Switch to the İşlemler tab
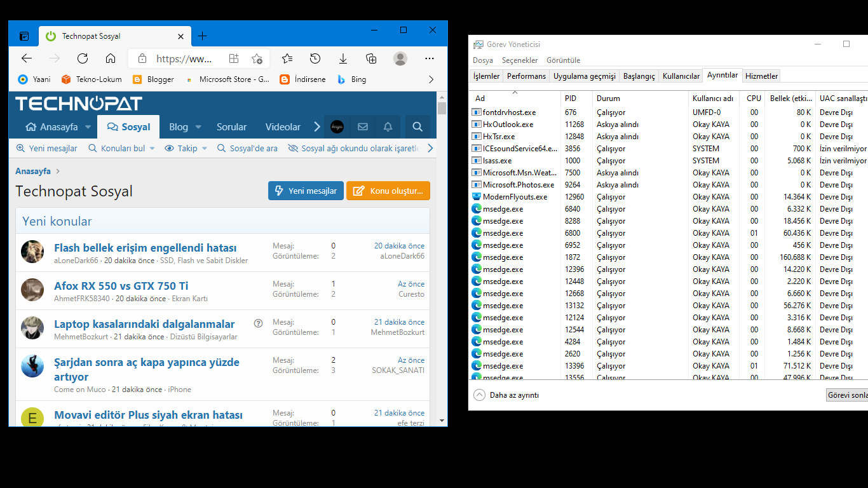Image resolution: width=868 pixels, height=488 pixels. [x=487, y=76]
